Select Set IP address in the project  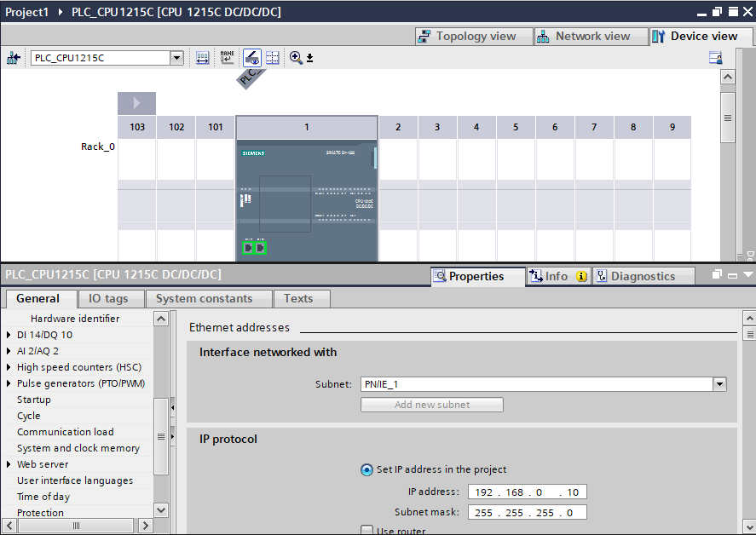coord(367,469)
